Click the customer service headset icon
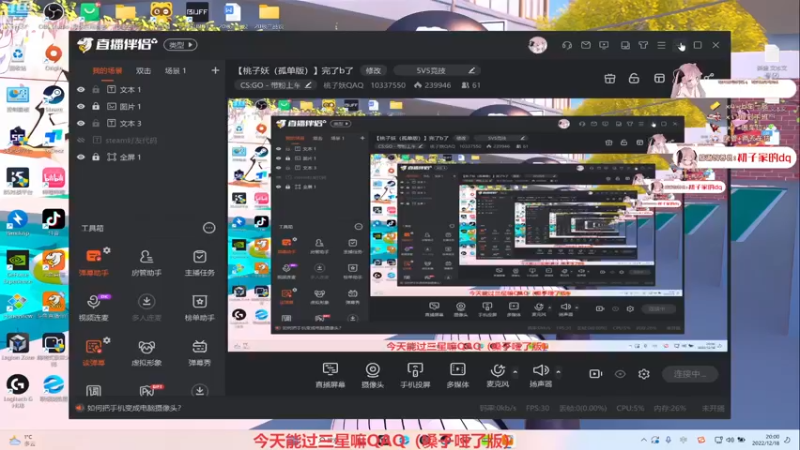 [567, 45]
